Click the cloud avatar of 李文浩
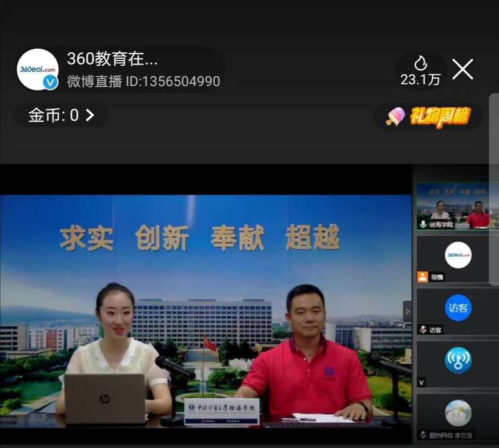The width and height of the screenshot is (499, 448). tap(458, 413)
